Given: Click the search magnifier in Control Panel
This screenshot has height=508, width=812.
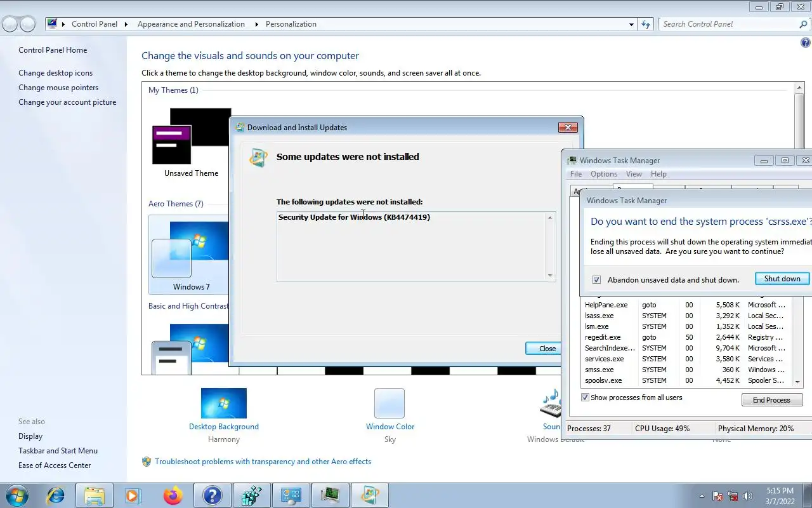Looking at the screenshot, I should tap(803, 24).
